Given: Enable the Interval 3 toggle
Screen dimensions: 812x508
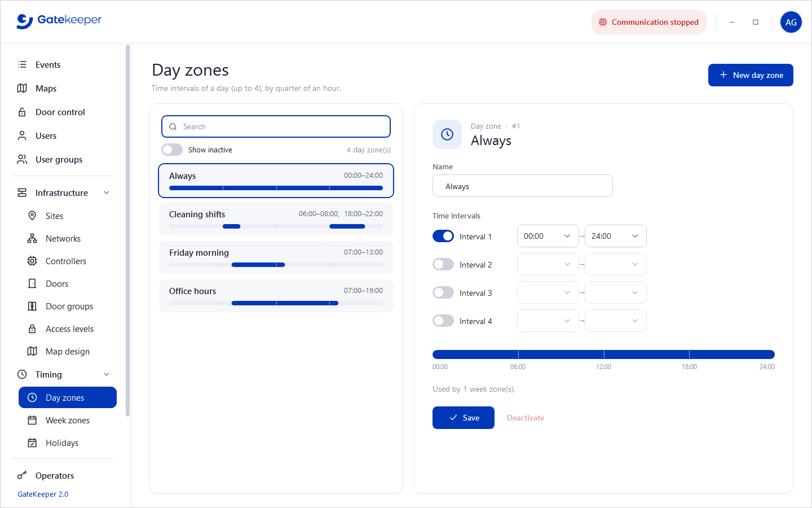Looking at the screenshot, I should click(443, 292).
